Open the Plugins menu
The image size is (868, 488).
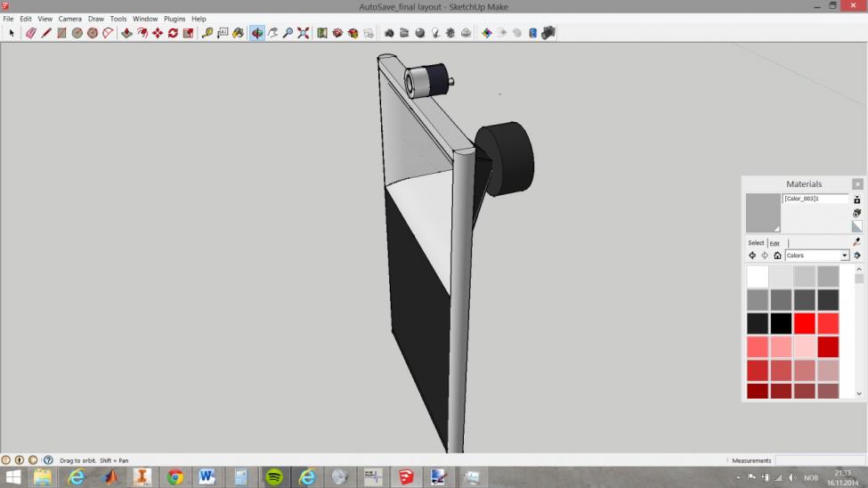(174, 19)
